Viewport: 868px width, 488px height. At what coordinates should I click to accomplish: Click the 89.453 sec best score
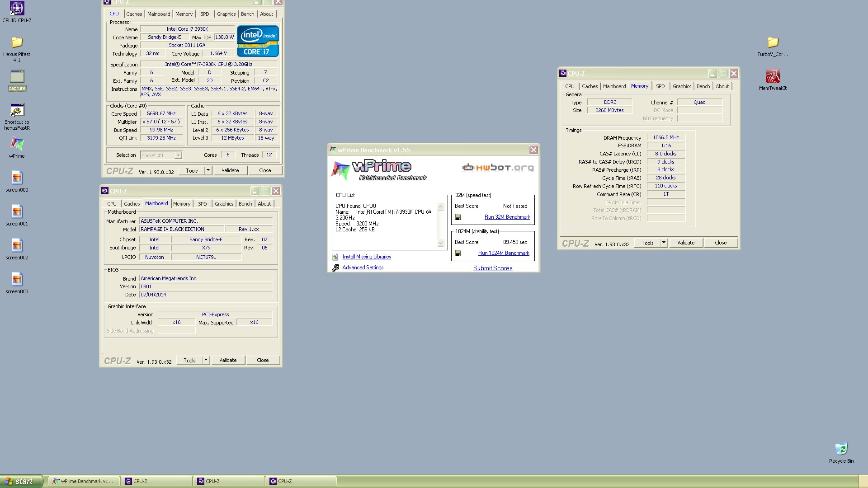tap(515, 242)
